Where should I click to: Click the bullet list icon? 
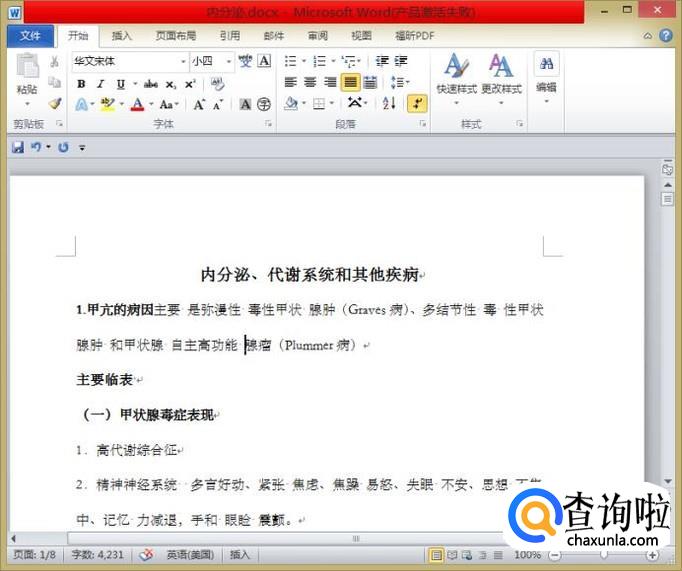pyautogui.click(x=290, y=61)
